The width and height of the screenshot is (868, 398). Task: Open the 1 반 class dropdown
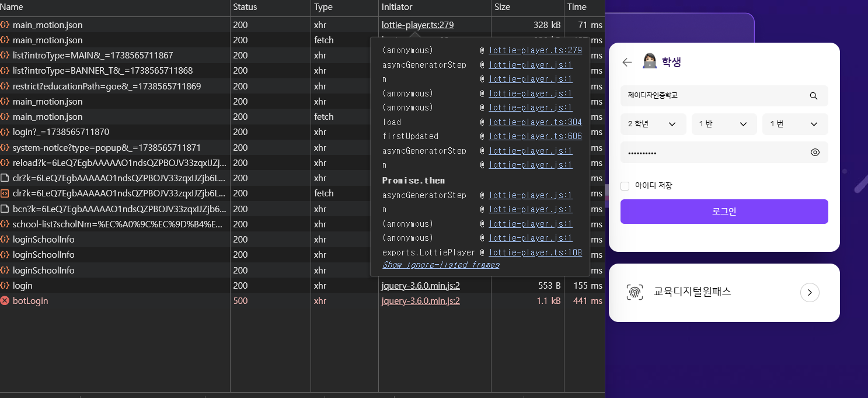(x=724, y=124)
